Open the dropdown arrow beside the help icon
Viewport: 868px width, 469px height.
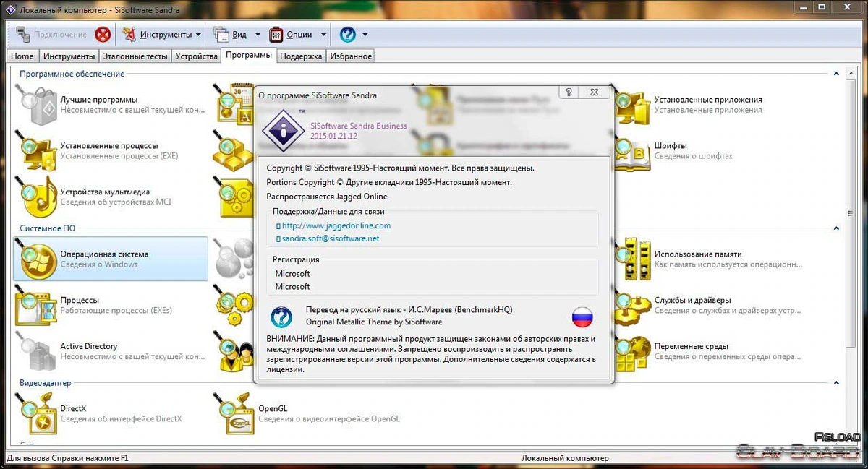(365, 34)
